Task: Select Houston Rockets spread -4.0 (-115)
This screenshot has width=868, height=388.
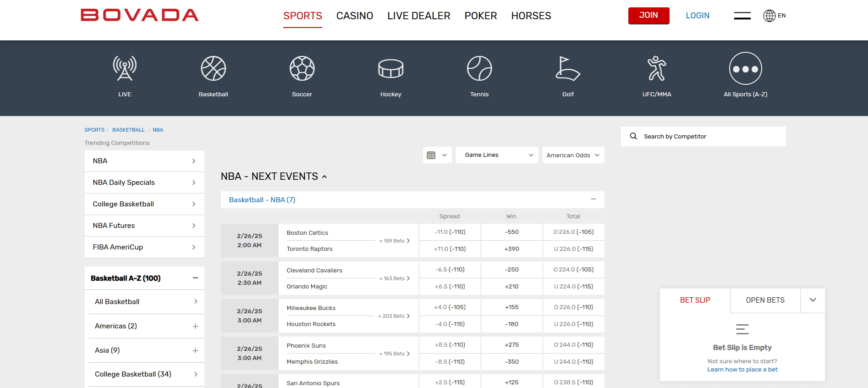Action: tap(450, 324)
